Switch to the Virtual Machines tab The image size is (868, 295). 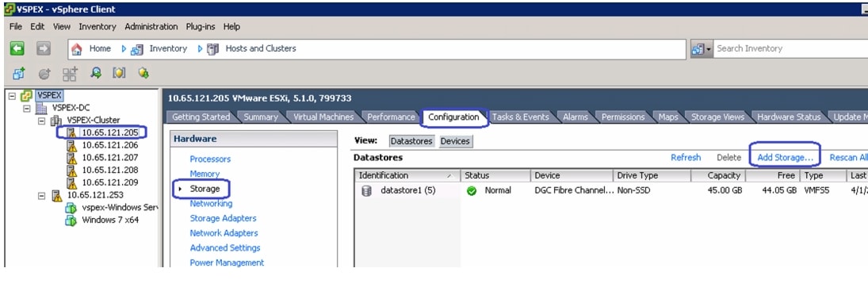323,117
